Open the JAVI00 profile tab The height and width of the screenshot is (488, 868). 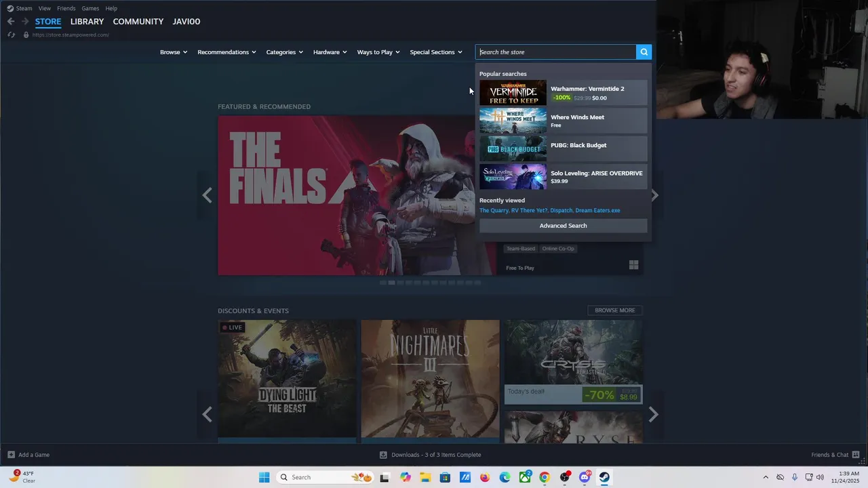186,22
